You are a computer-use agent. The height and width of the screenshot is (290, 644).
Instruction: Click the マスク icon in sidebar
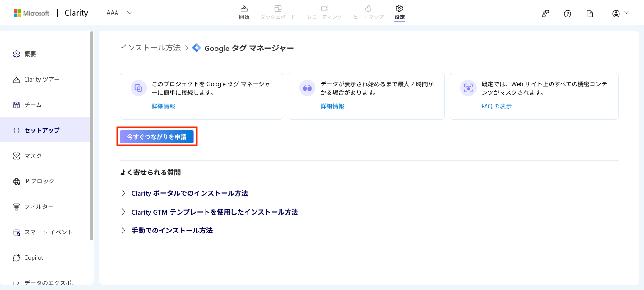click(x=17, y=156)
